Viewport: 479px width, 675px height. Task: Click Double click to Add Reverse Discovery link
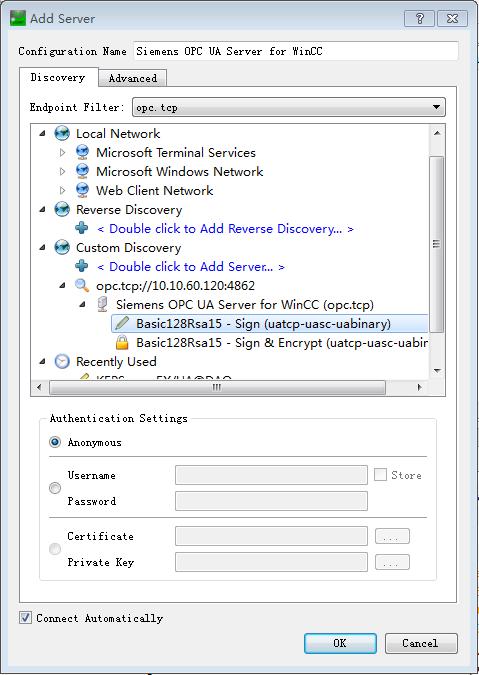tap(225, 229)
